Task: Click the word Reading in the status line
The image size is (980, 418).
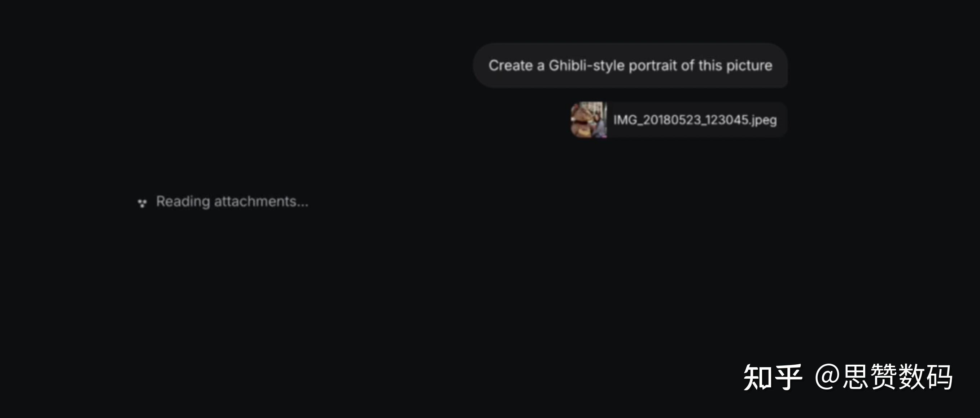Action: click(x=183, y=201)
